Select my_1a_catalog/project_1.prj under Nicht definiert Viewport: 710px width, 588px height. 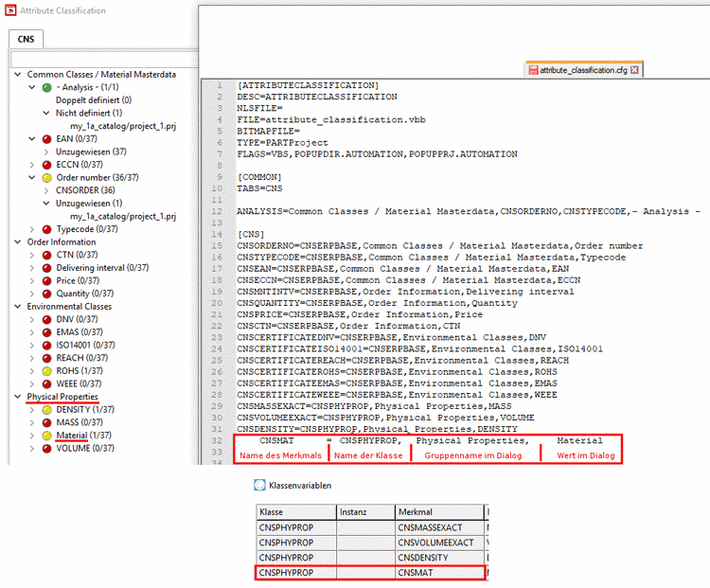click(x=123, y=126)
